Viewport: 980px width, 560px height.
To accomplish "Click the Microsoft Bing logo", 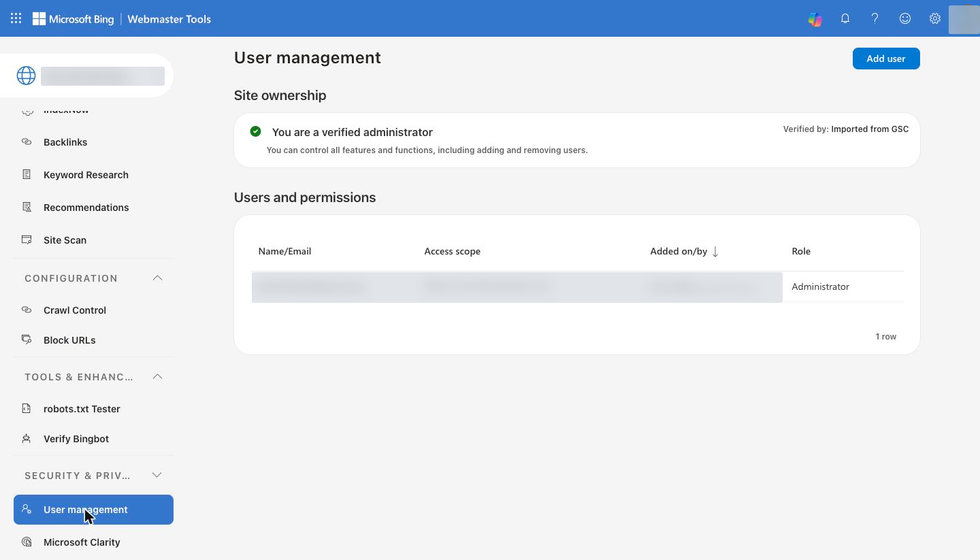I will tap(73, 19).
